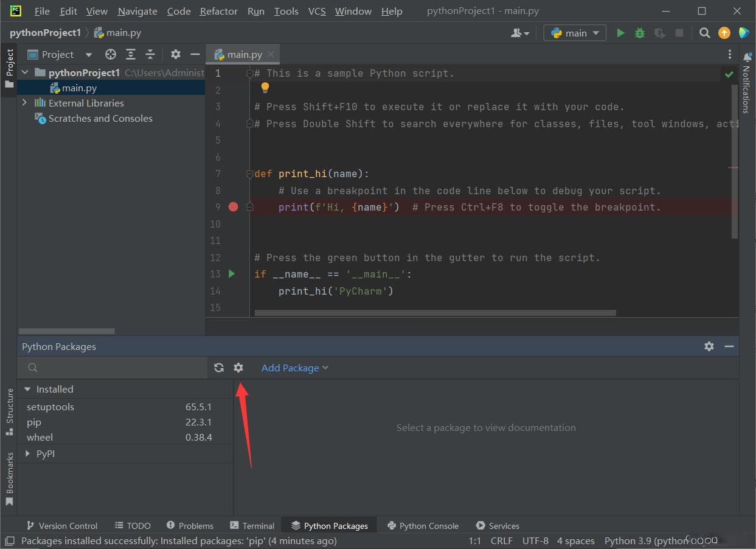
Task: Run the main configuration with green play button
Action: tap(620, 33)
